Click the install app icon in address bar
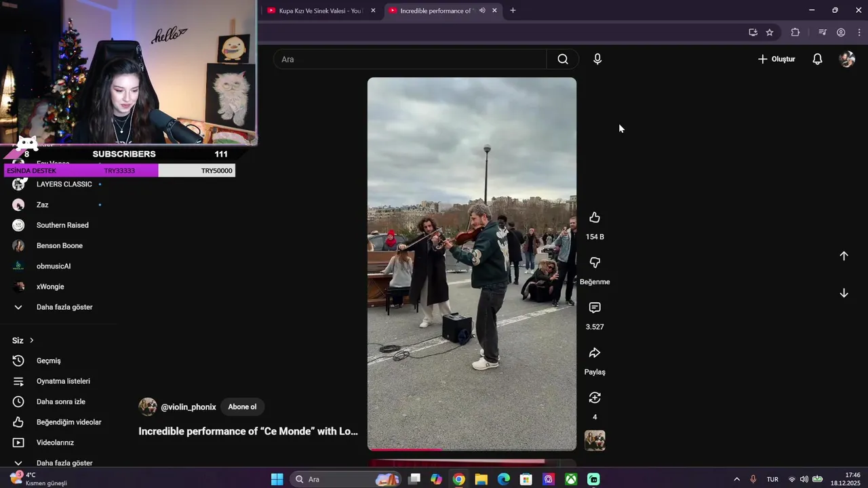Screen dimensions: 868x488 point(753,32)
